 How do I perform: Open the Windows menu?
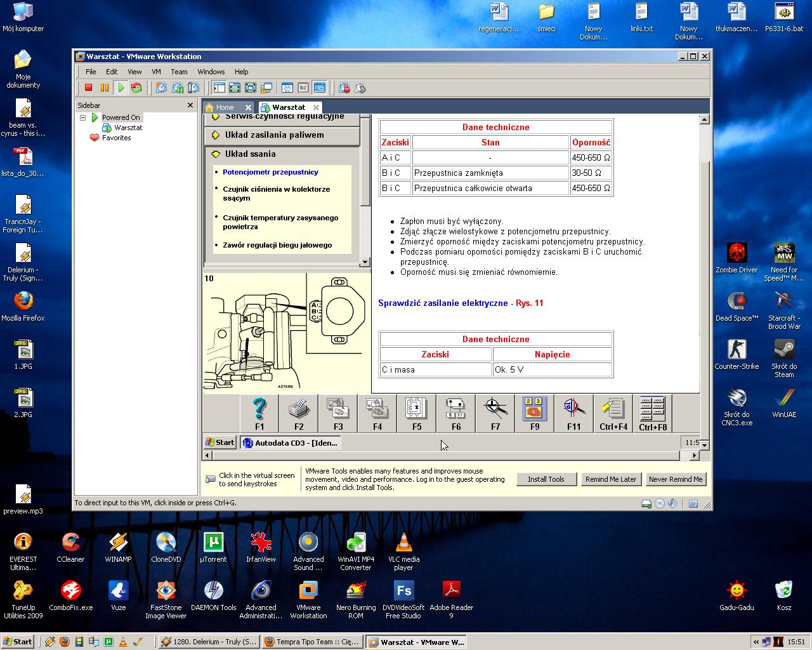[x=211, y=72]
